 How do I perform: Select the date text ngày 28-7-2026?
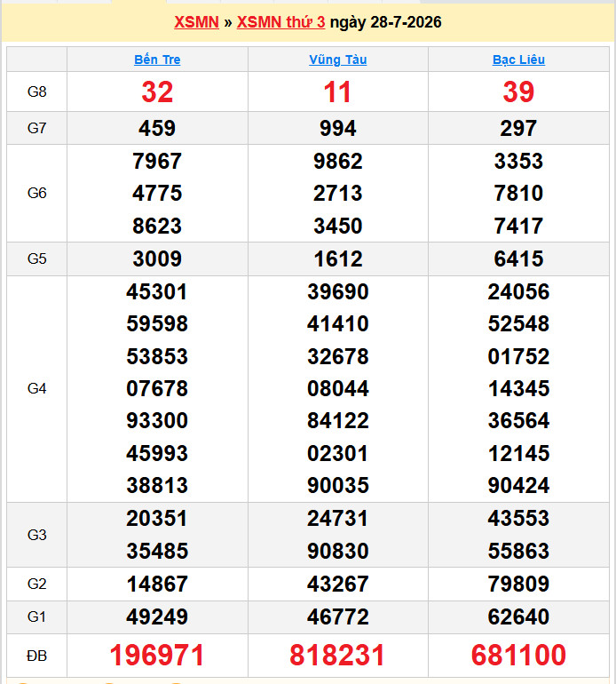tap(385, 22)
